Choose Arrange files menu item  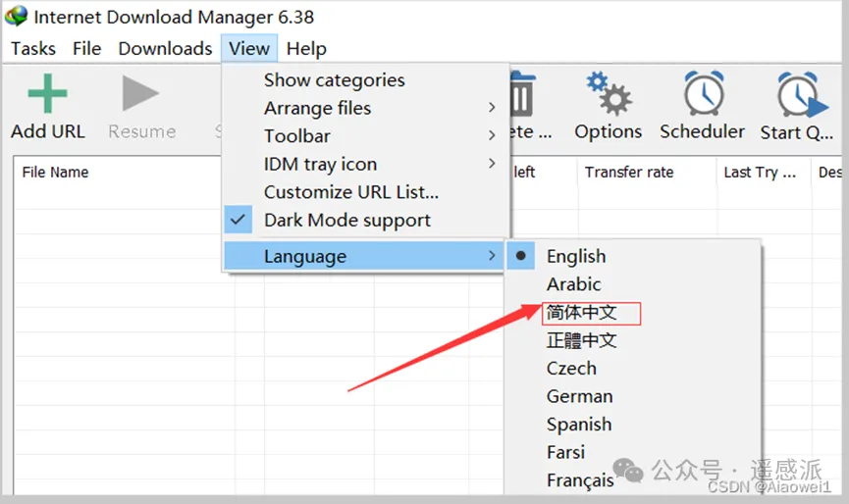point(366,108)
